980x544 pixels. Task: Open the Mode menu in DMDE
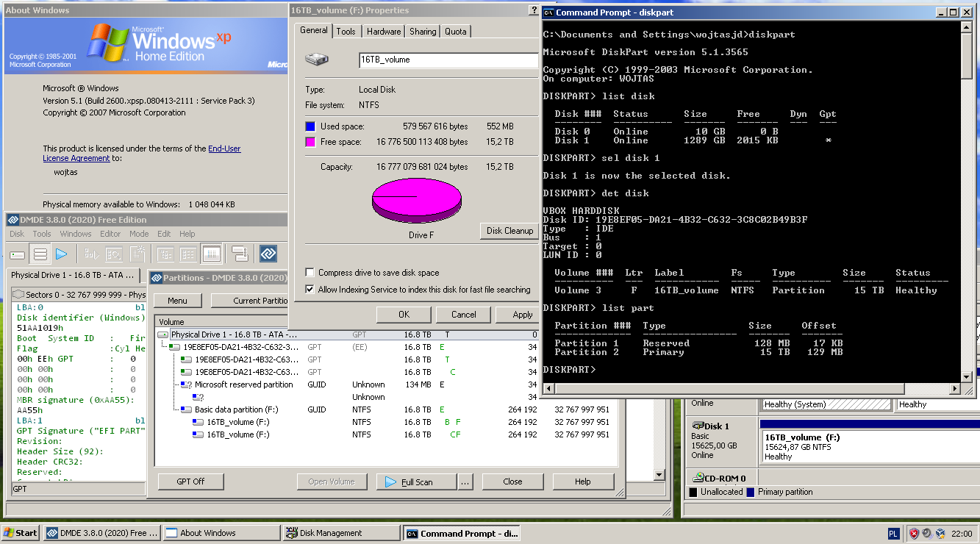(x=140, y=234)
